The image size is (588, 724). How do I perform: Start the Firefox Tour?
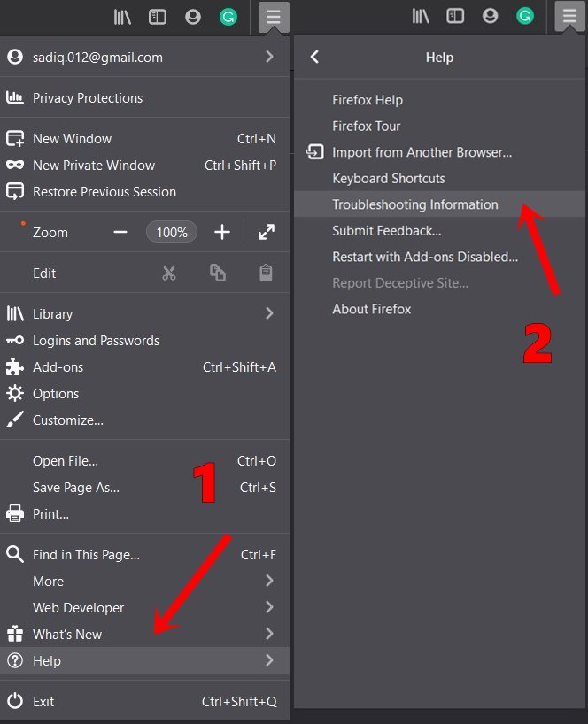pos(440,126)
